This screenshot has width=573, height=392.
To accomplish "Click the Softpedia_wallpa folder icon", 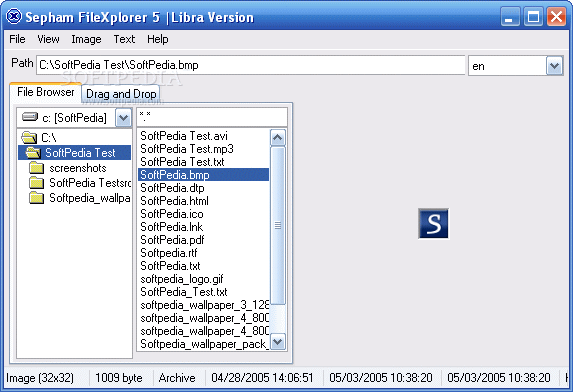I will point(37,198).
